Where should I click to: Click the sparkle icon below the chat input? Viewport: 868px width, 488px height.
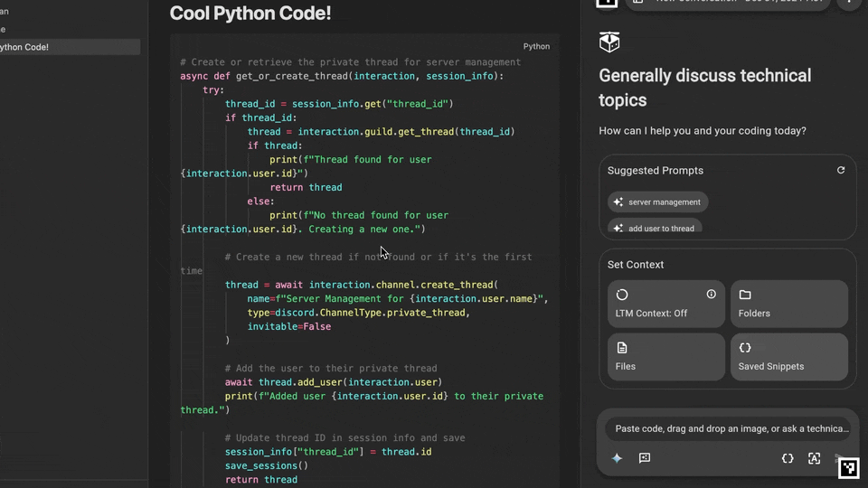point(617,458)
